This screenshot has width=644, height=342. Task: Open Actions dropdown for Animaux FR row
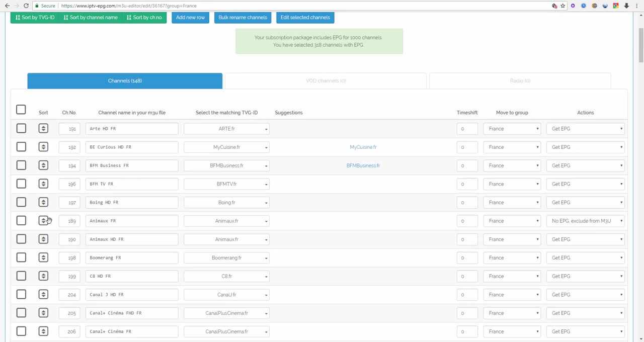(x=586, y=221)
